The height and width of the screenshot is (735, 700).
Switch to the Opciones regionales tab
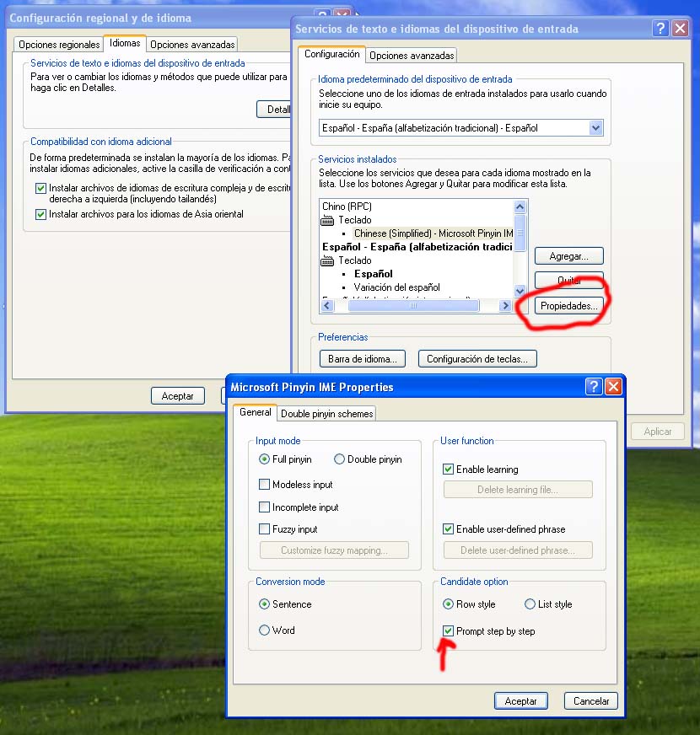click(59, 45)
